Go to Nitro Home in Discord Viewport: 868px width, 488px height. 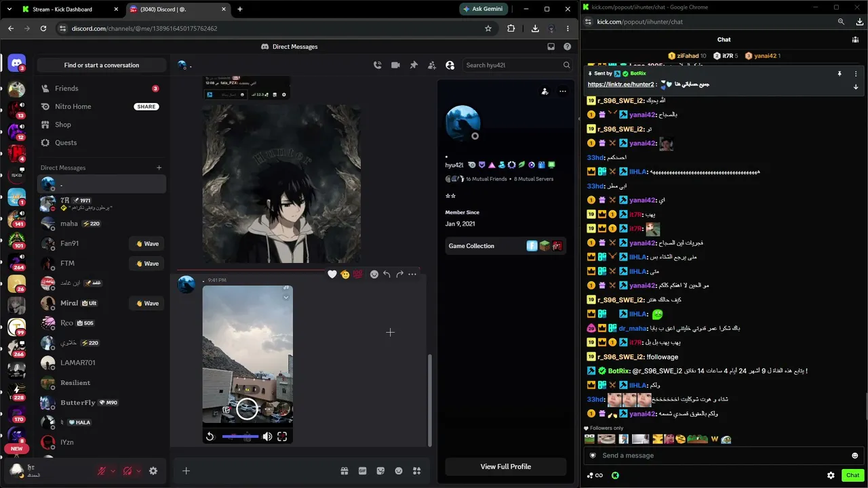pyautogui.click(x=102, y=106)
